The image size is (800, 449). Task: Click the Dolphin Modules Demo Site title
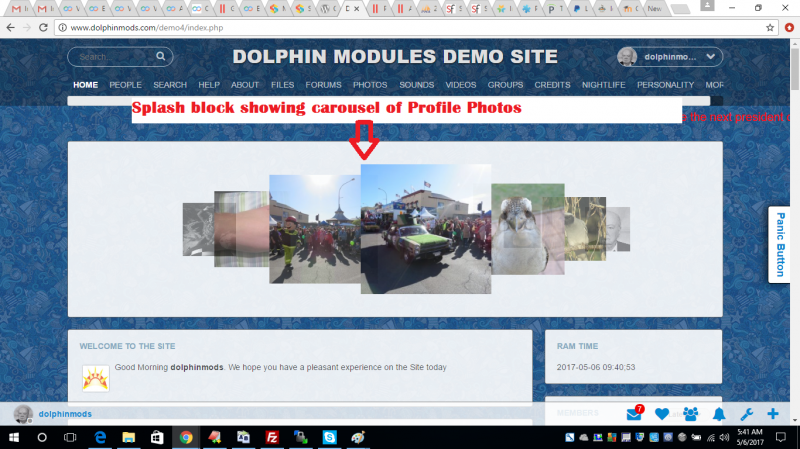(395, 57)
